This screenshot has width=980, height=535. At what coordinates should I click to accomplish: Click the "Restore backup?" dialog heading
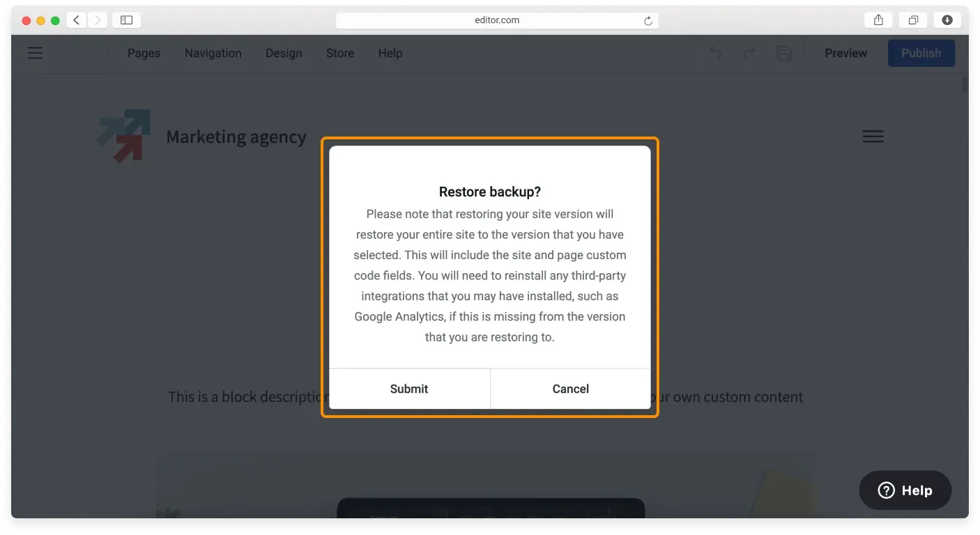[490, 192]
